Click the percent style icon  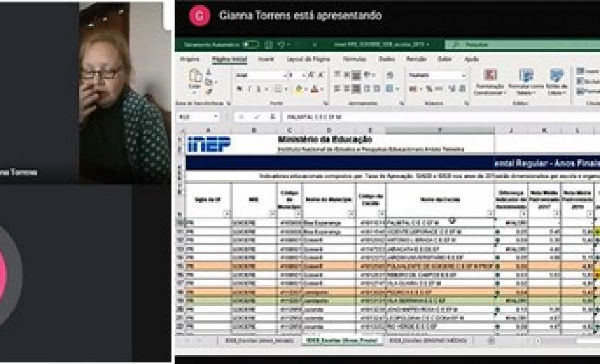click(428, 89)
